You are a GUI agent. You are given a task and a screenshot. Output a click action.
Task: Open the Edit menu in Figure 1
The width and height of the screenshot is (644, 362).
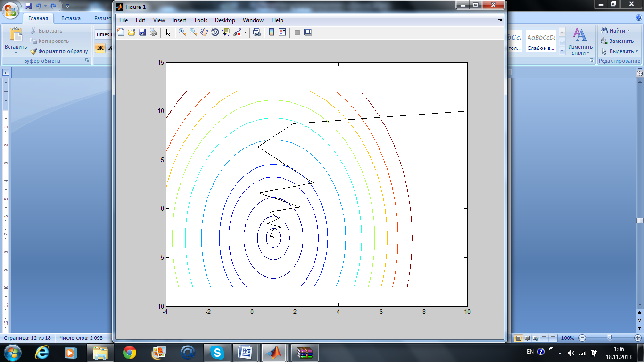point(140,20)
